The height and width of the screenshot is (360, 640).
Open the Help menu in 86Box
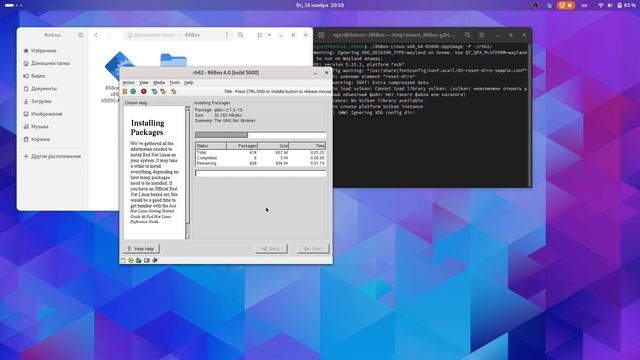pyautogui.click(x=188, y=82)
